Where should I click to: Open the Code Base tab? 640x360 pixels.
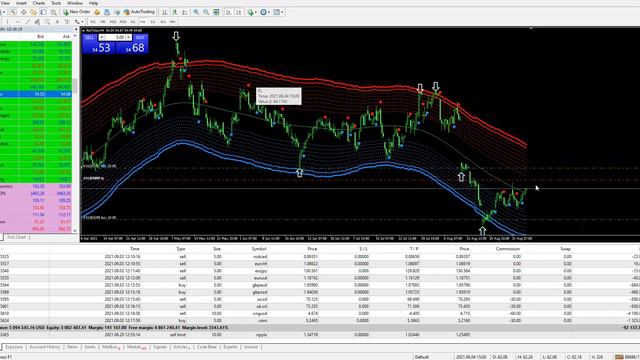point(207,347)
